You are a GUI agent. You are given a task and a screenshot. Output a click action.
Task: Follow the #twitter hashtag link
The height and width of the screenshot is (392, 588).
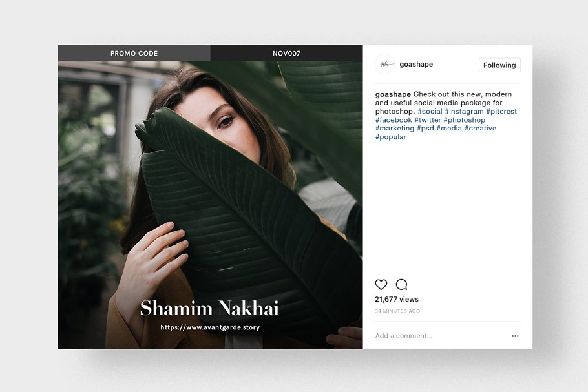(x=428, y=120)
